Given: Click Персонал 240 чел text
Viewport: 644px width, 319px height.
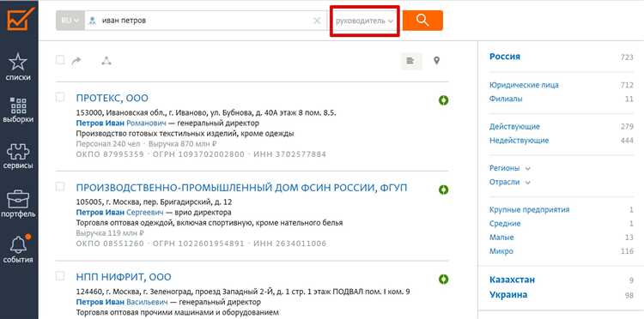Looking at the screenshot, I should 108,144.
